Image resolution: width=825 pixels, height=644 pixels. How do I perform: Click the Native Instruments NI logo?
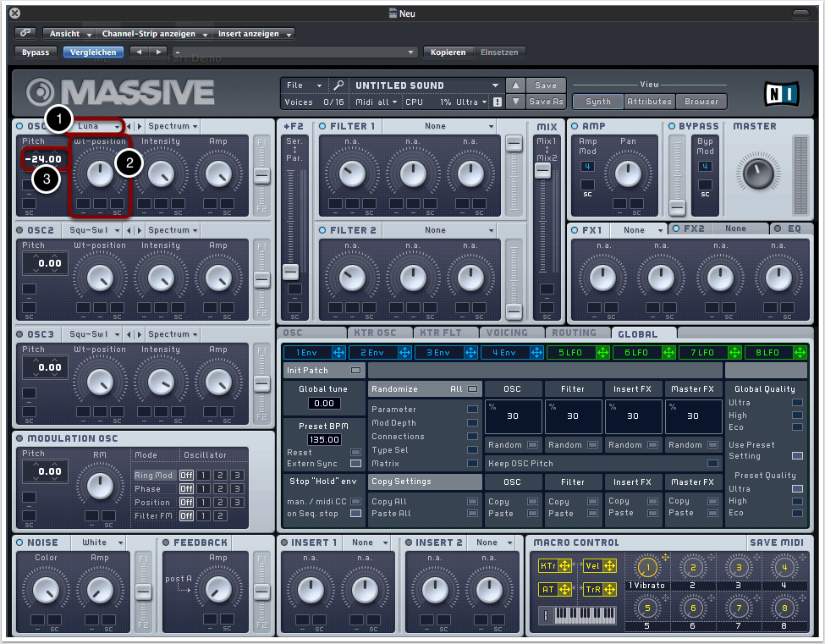click(x=781, y=93)
